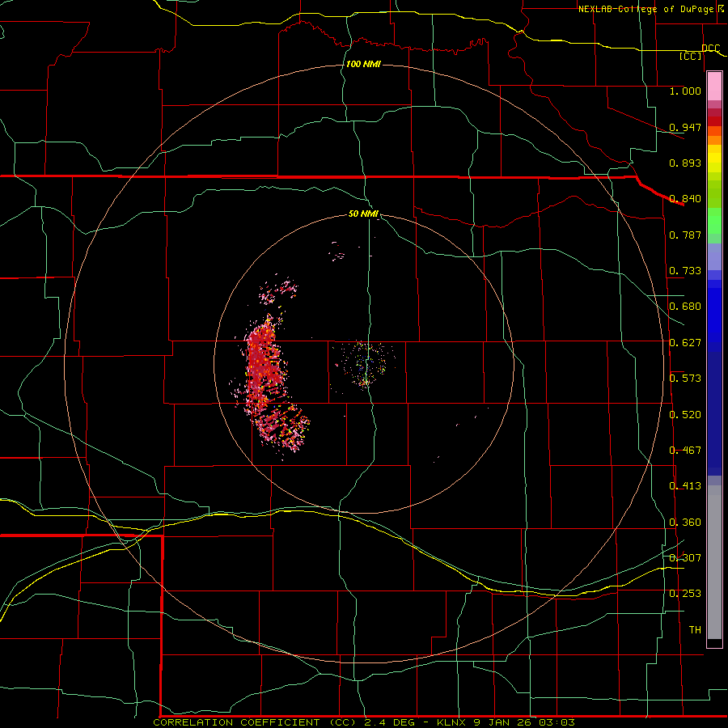
Task: Click the Correlation Coefficient caption at bottom
Action: (x=364, y=722)
